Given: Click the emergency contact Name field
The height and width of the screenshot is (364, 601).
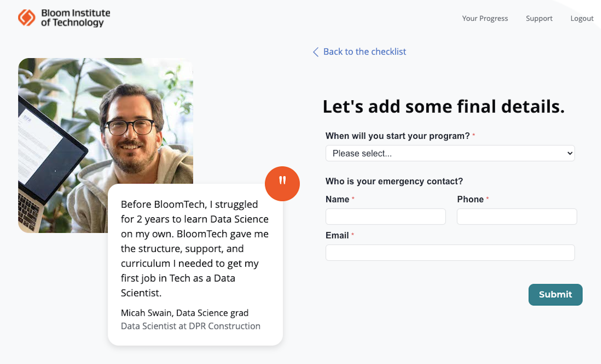Looking at the screenshot, I should point(385,217).
